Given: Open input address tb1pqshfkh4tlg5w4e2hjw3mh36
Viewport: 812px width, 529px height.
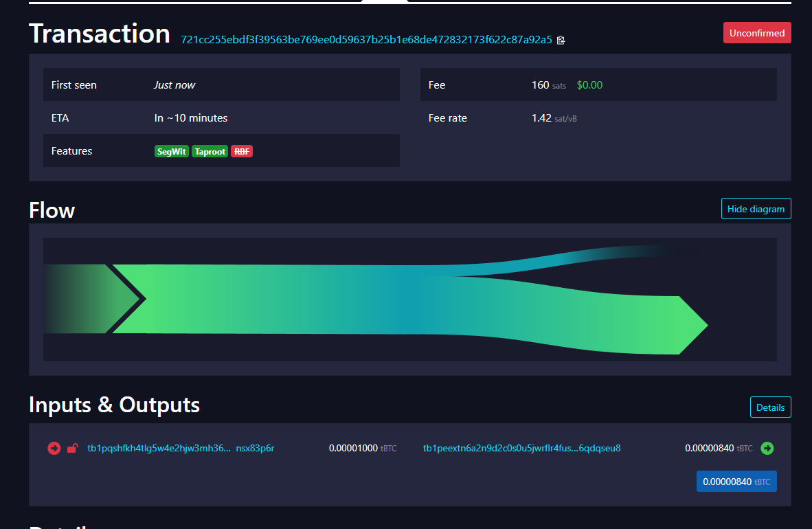Looking at the screenshot, I should point(159,448).
